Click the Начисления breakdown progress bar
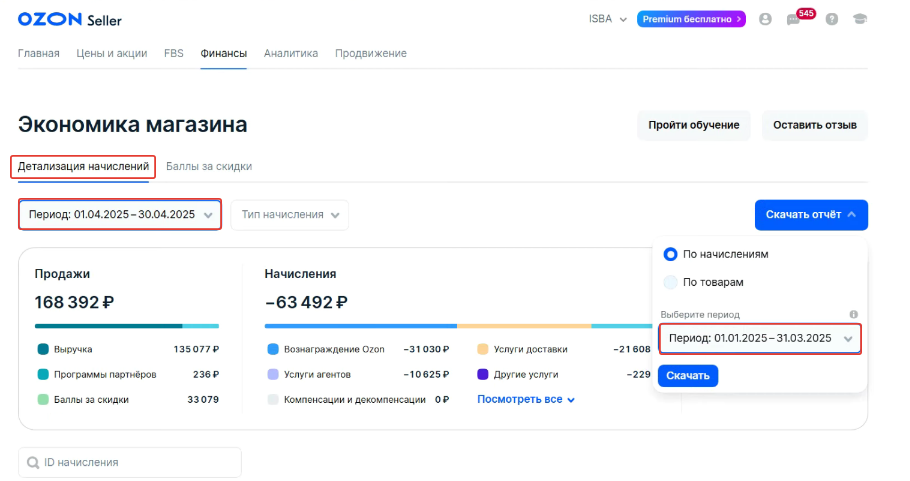 point(458,326)
